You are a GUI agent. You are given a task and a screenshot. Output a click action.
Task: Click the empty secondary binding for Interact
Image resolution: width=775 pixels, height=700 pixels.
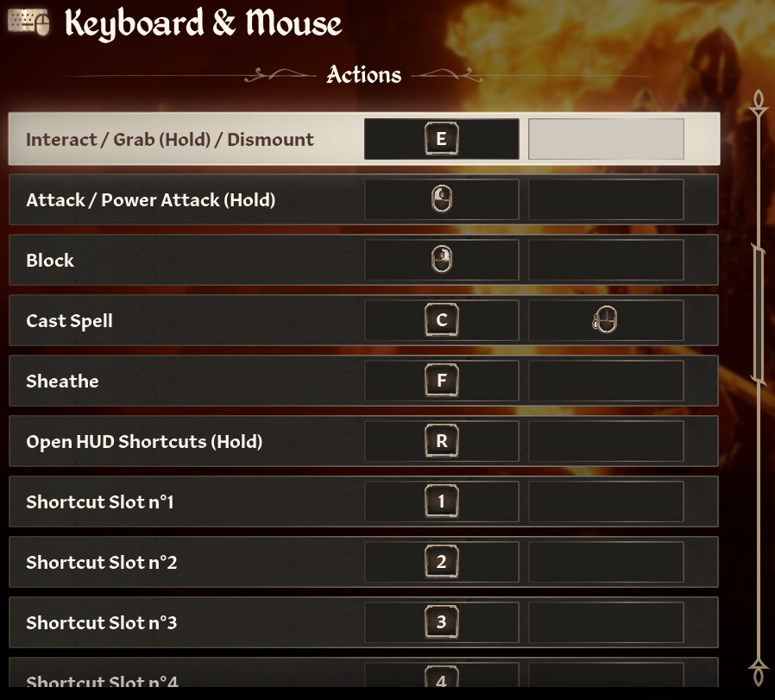[605, 138]
